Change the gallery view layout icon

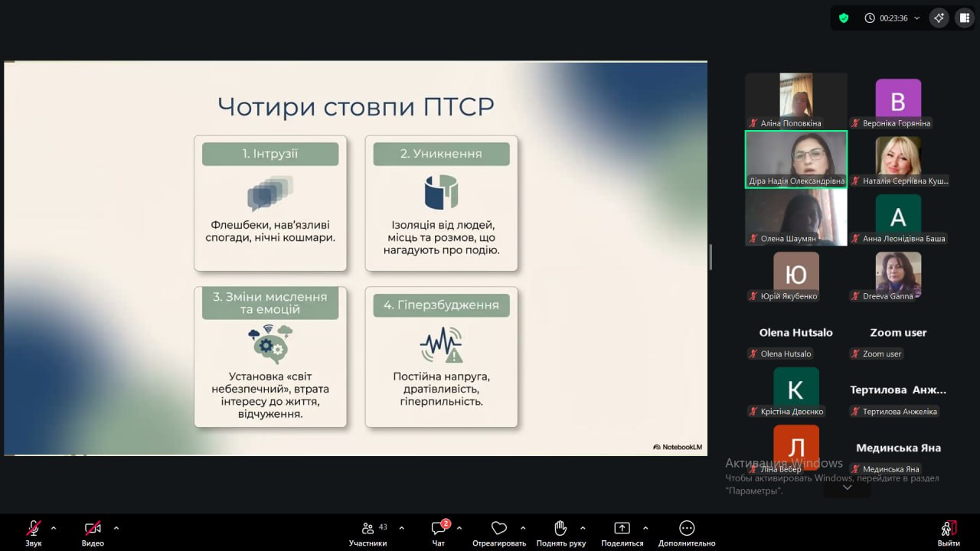point(964,18)
